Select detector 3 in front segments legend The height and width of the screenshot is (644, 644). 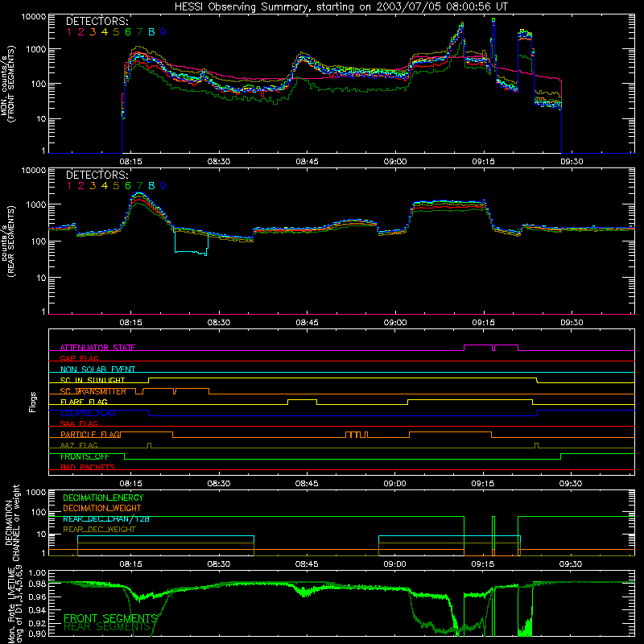93,32
